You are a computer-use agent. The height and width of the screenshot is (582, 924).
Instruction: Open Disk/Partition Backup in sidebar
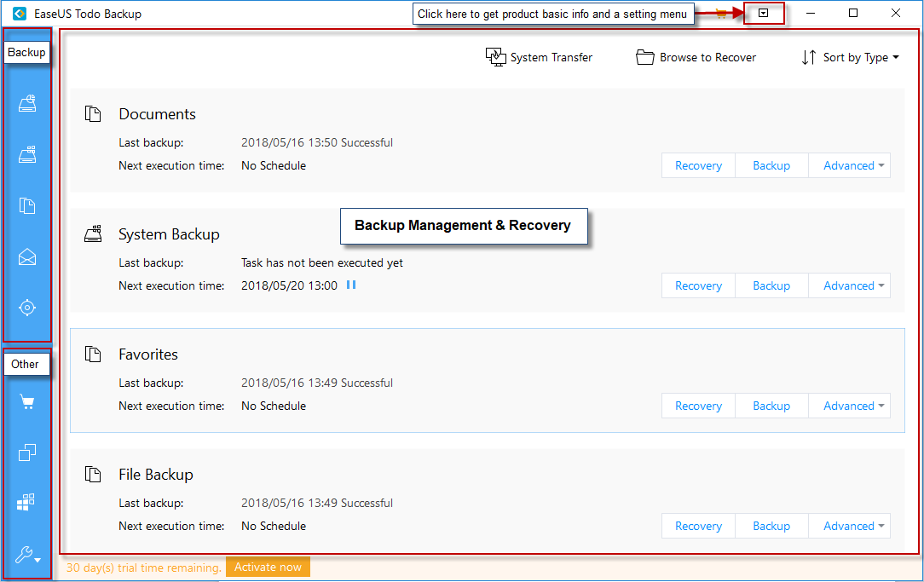click(27, 104)
